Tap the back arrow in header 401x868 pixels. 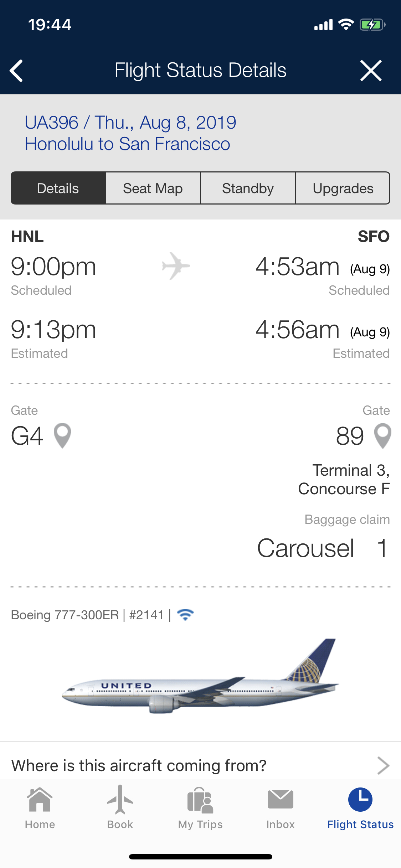click(16, 71)
